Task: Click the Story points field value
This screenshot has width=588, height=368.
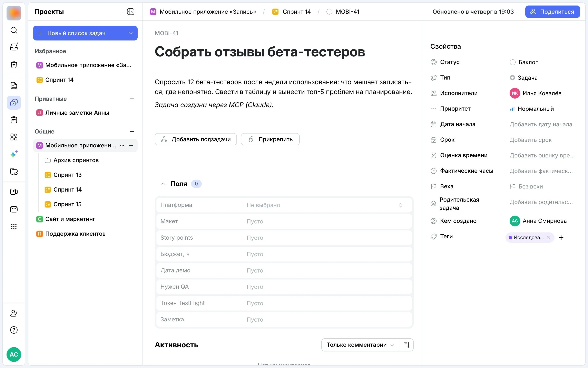Action: pyautogui.click(x=255, y=238)
